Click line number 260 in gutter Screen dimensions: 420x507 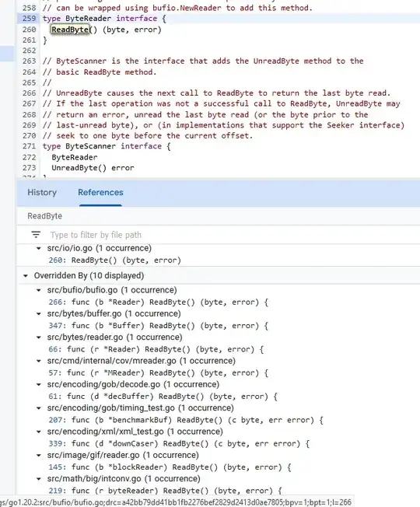point(29,30)
